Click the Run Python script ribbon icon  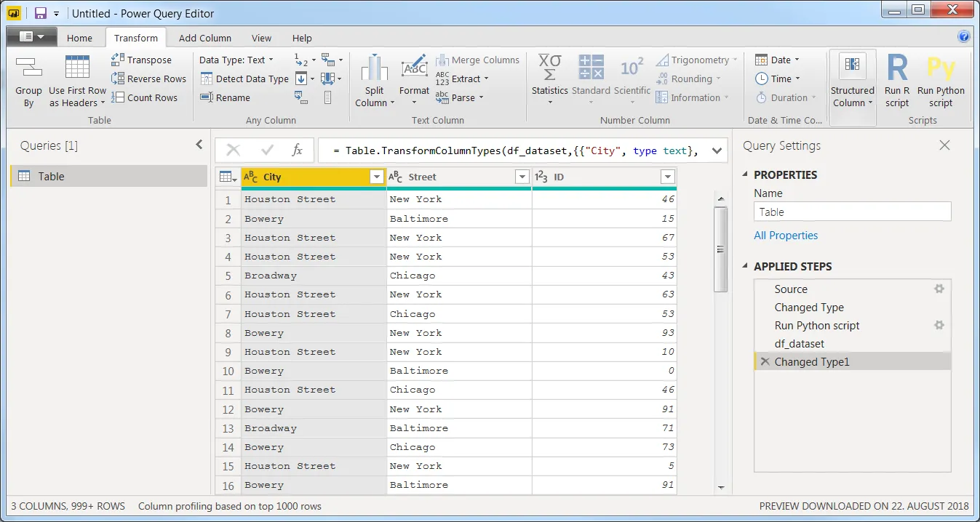click(941, 68)
